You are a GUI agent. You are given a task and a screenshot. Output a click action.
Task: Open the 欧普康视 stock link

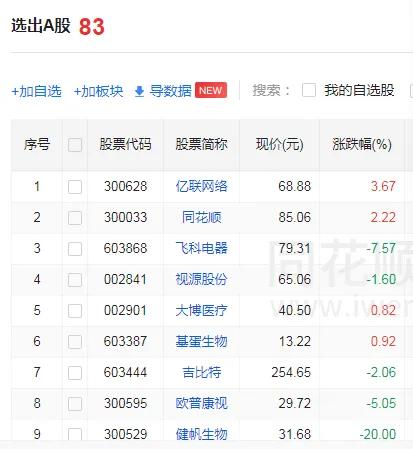click(x=201, y=403)
